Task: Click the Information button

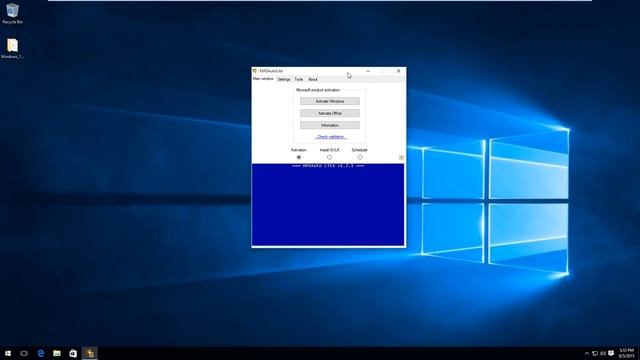Action: click(330, 125)
